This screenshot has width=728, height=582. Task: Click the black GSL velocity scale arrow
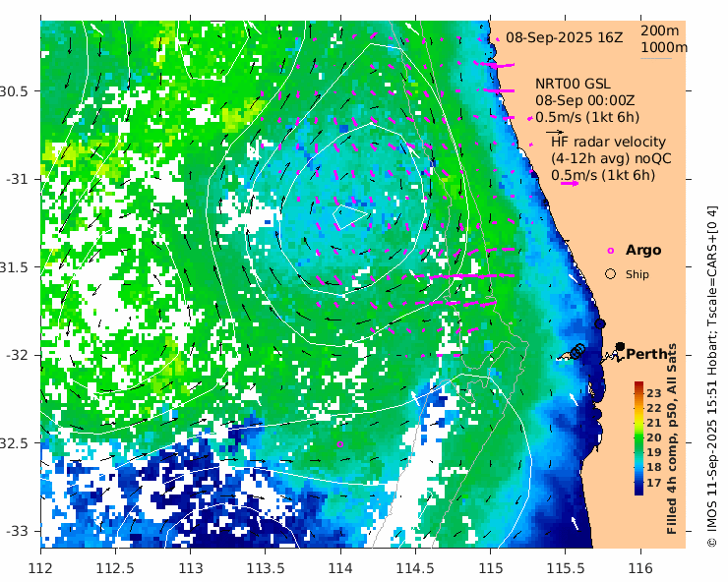[x=554, y=133]
